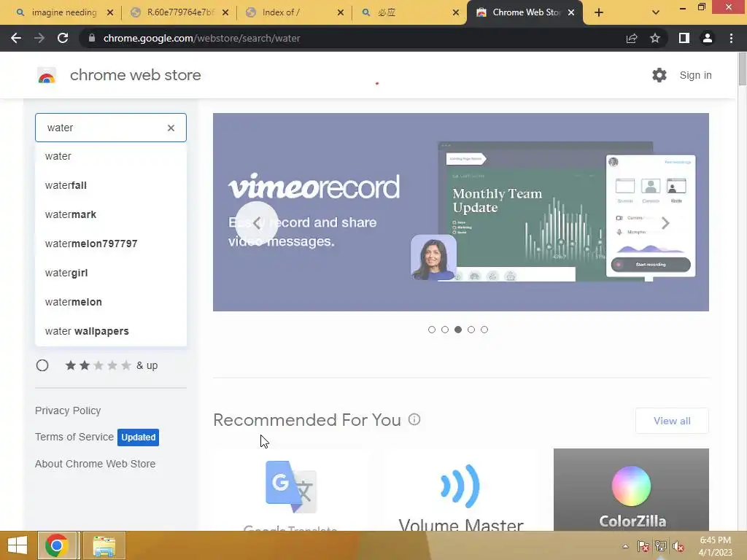
Task: Show hidden system tray icons
Action: click(625, 546)
